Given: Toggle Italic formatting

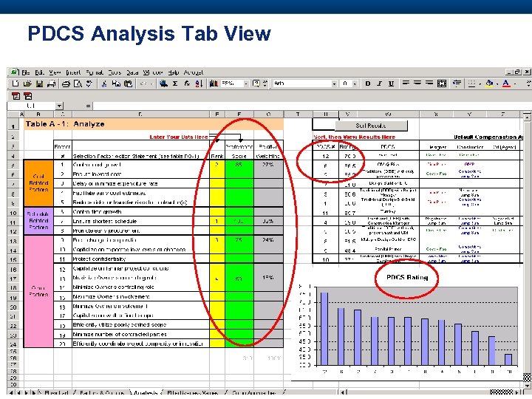Looking at the screenshot, I should tap(380, 83).
